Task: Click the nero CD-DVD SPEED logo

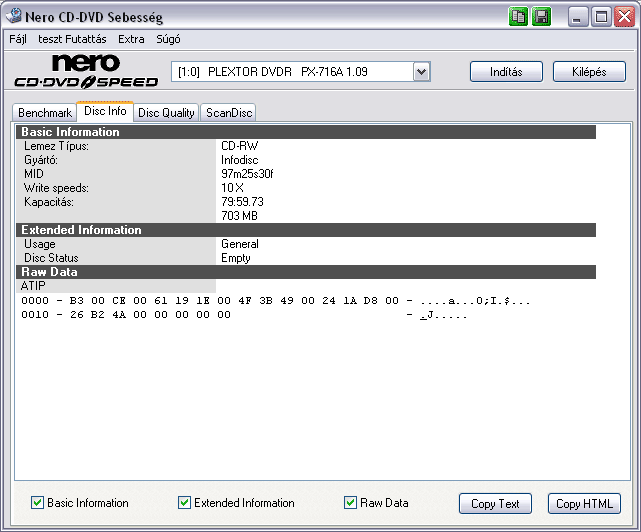Action: click(86, 72)
